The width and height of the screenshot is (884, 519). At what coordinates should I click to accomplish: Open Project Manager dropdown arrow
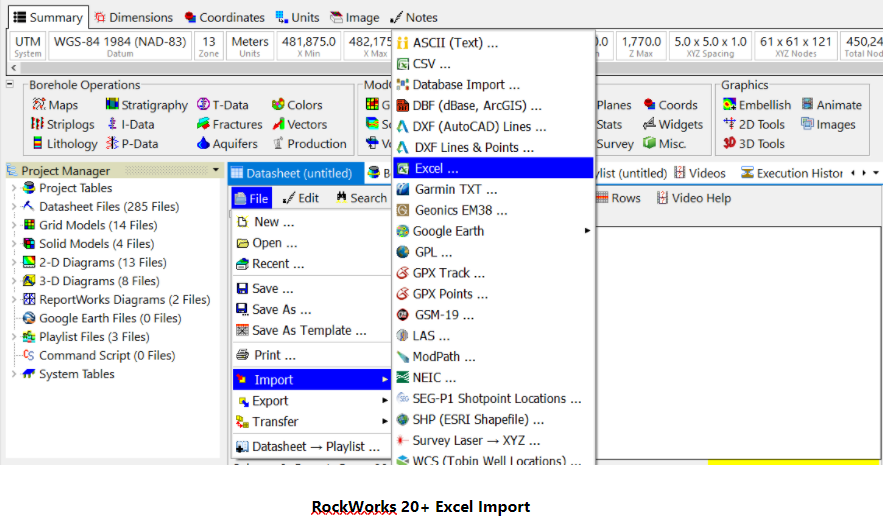pyautogui.click(x=216, y=170)
